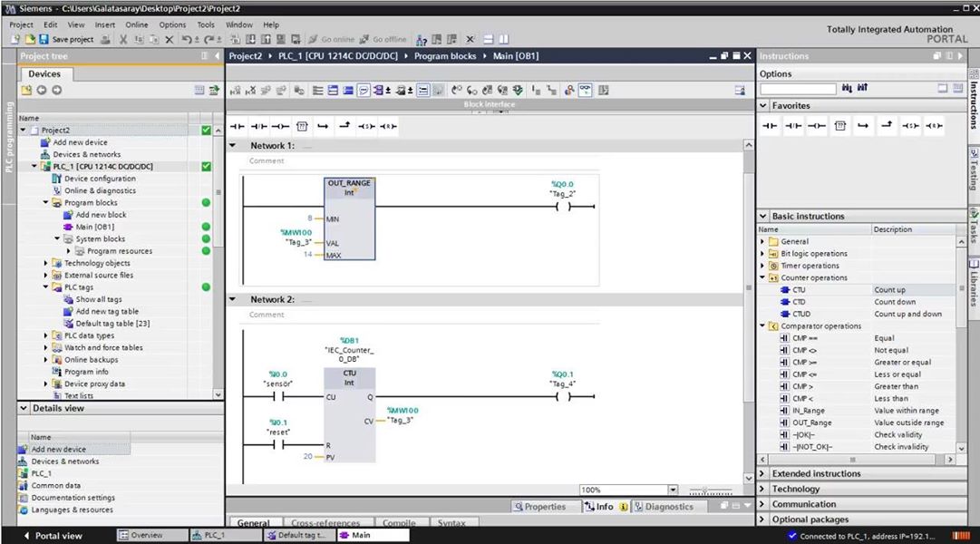
Task: Collapse Network 2
Action: [233, 299]
